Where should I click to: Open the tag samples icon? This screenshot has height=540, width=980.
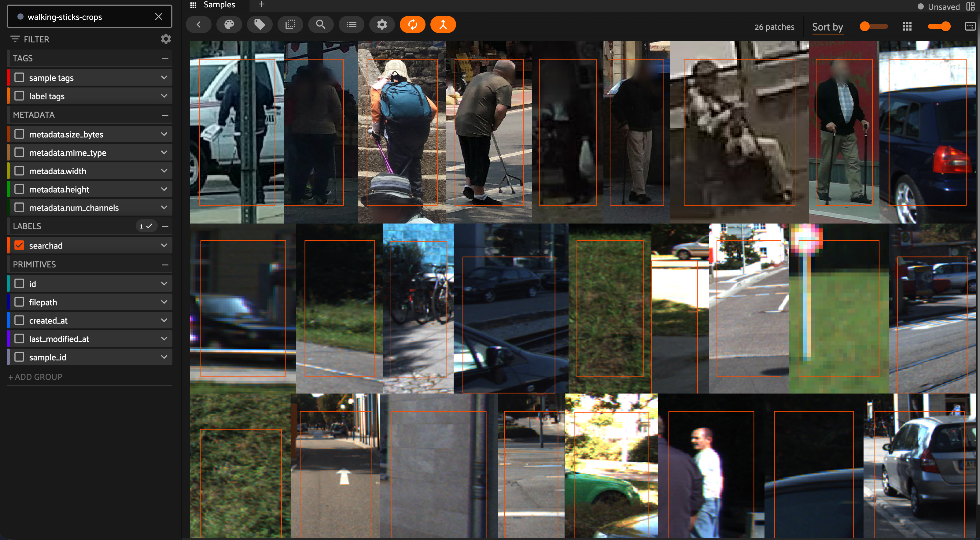(x=260, y=25)
